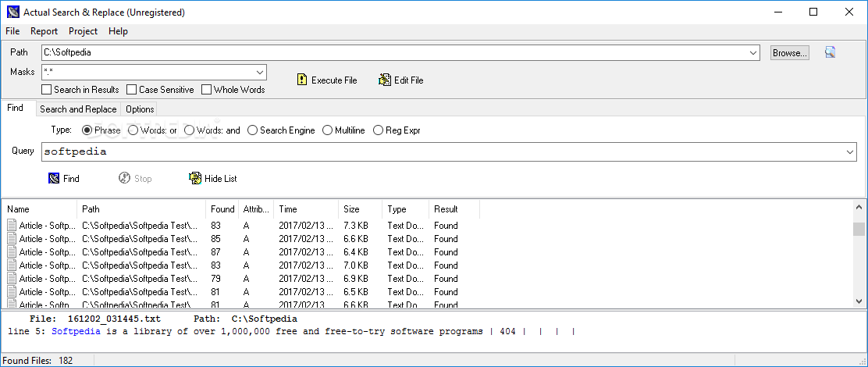
Task: Click the results list scrollbar up arrow
Action: point(859,208)
